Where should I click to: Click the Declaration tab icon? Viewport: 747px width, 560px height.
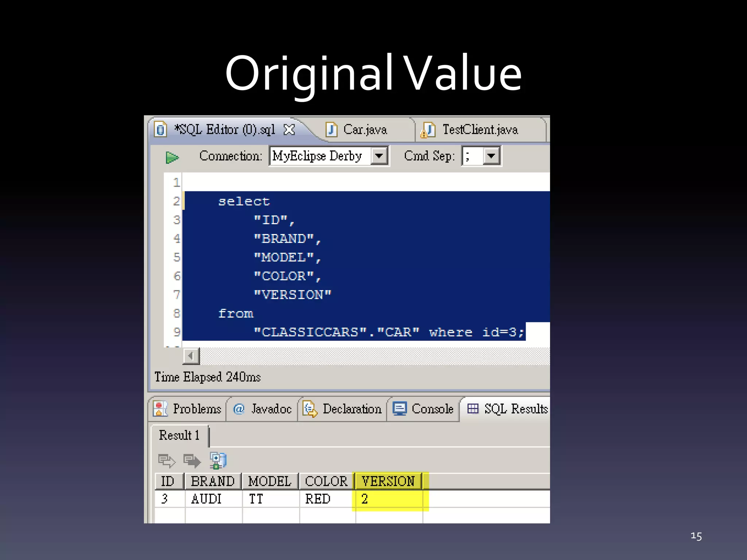tap(310, 409)
